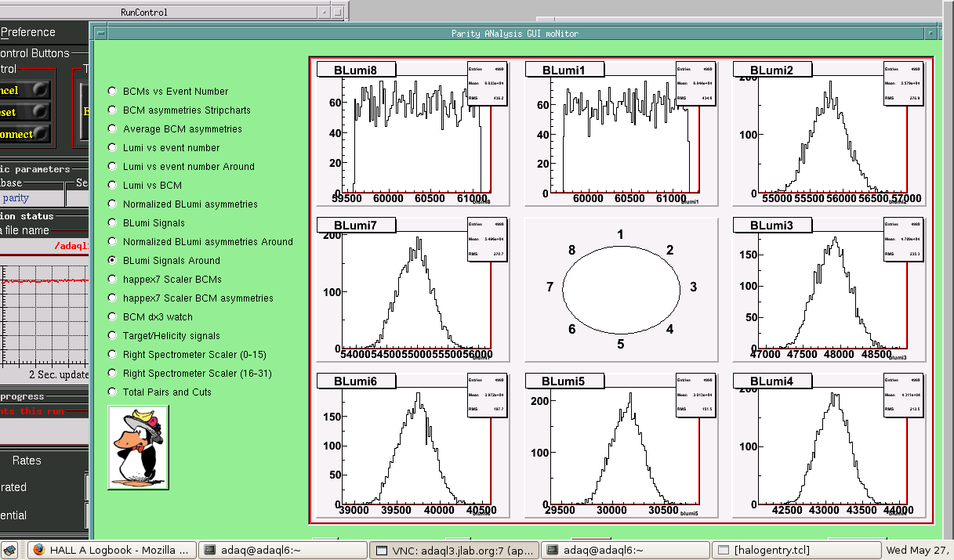
Task: Click the BLumi6 title label
Action: [x=357, y=381]
